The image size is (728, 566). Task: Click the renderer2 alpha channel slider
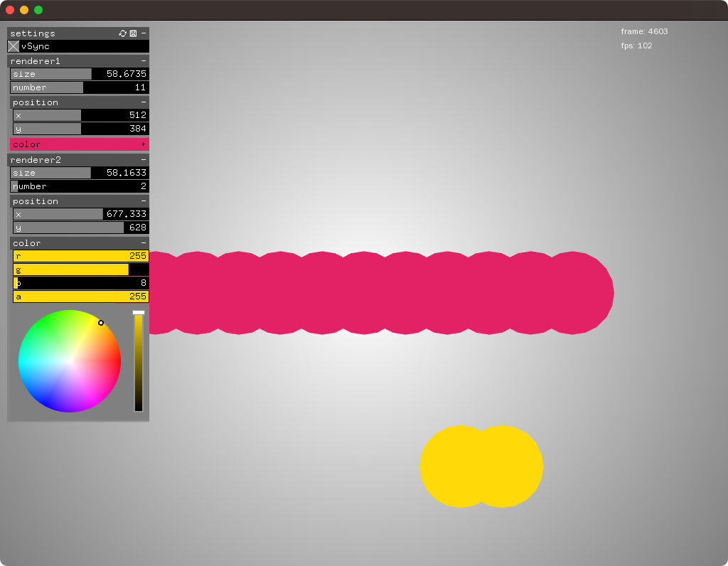click(x=80, y=297)
